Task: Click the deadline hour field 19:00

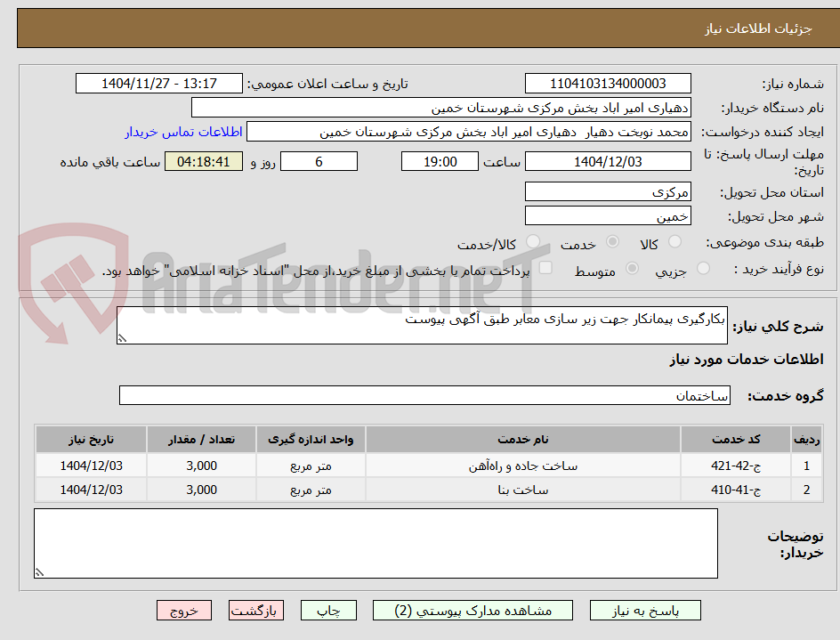Action: (440, 161)
